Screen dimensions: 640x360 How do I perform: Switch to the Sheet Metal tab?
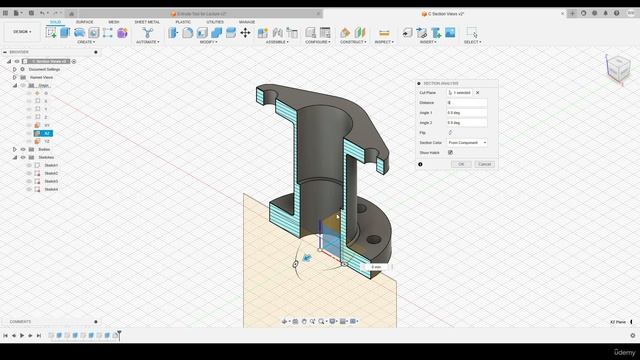(147, 22)
